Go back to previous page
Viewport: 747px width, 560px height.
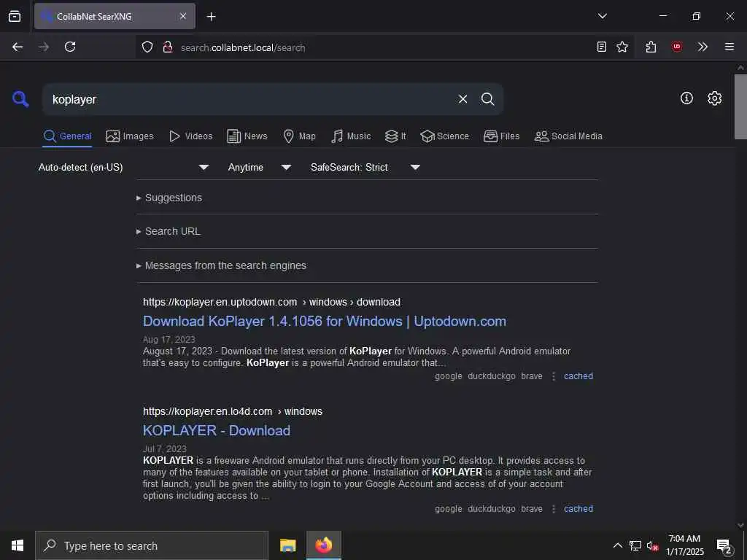pyautogui.click(x=18, y=47)
